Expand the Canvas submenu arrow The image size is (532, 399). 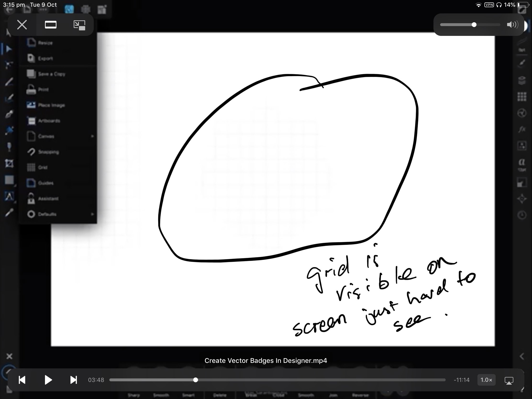92,136
